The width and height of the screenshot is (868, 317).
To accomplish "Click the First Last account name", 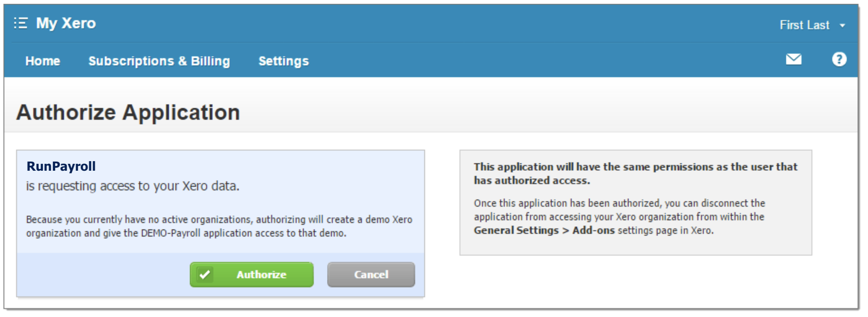I will [x=804, y=25].
